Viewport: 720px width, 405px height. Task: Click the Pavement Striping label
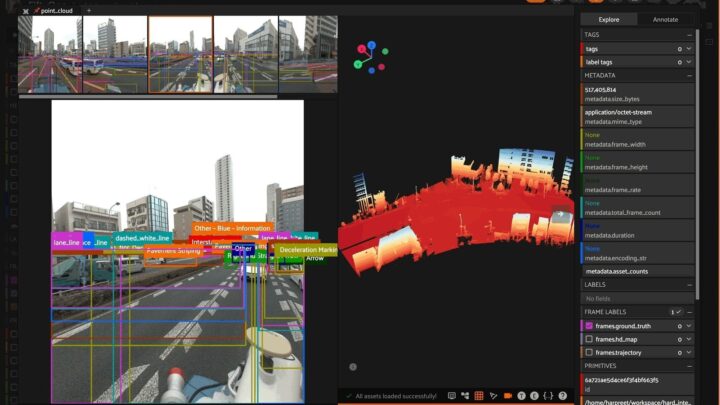[174, 251]
